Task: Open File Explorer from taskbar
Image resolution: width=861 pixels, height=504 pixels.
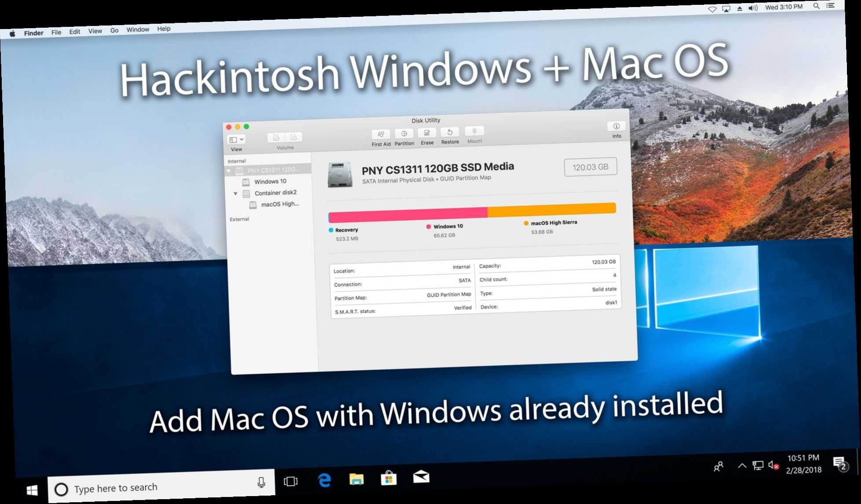Action: (x=356, y=479)
